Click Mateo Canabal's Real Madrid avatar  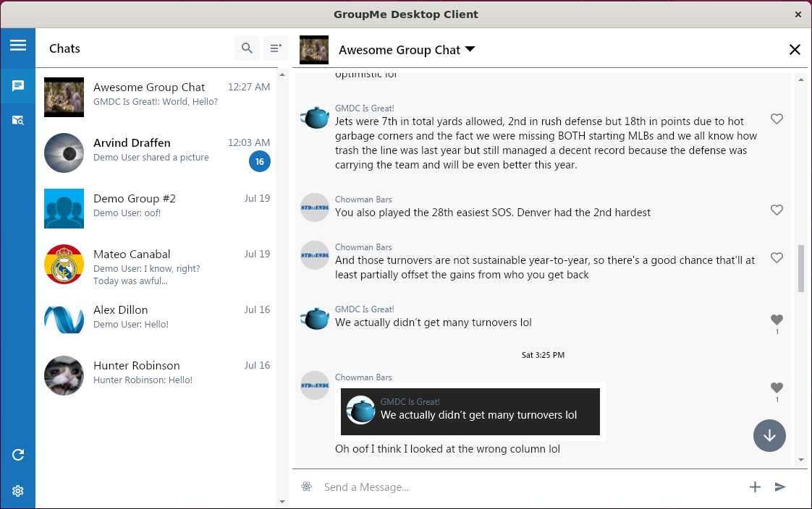click(x=64, y=265)
